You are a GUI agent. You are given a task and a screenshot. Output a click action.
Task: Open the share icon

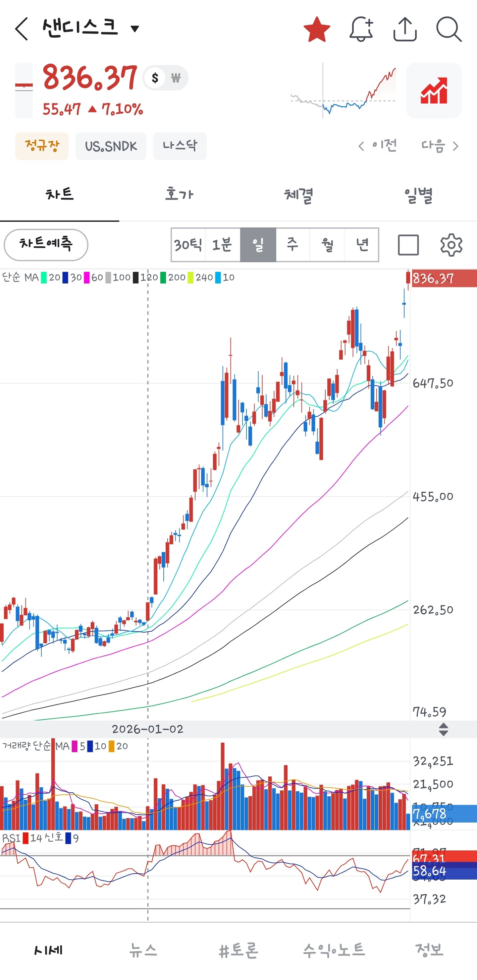pos(405,29)
